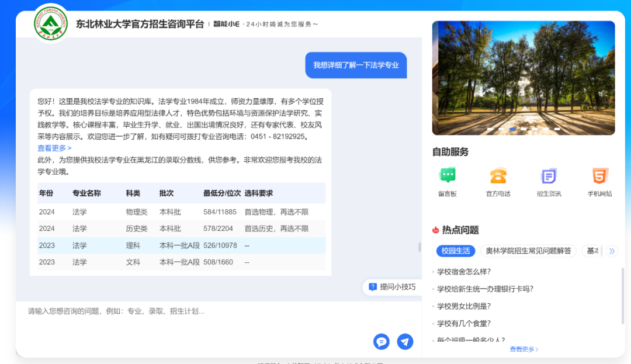Open the 官方电话 telephone icon
Image resolution: width=631 pixels, height=364 pixels.
(x=498, y=175)
